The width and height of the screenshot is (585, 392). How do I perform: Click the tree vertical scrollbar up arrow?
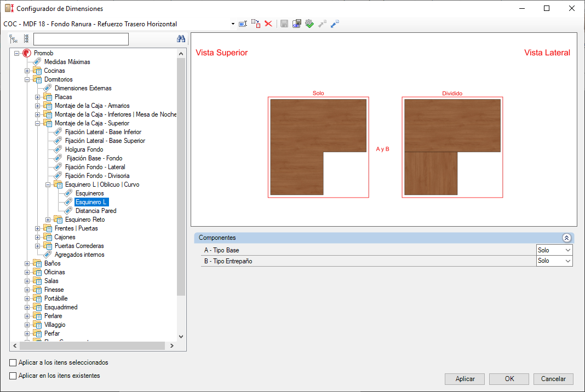point(181,54)
